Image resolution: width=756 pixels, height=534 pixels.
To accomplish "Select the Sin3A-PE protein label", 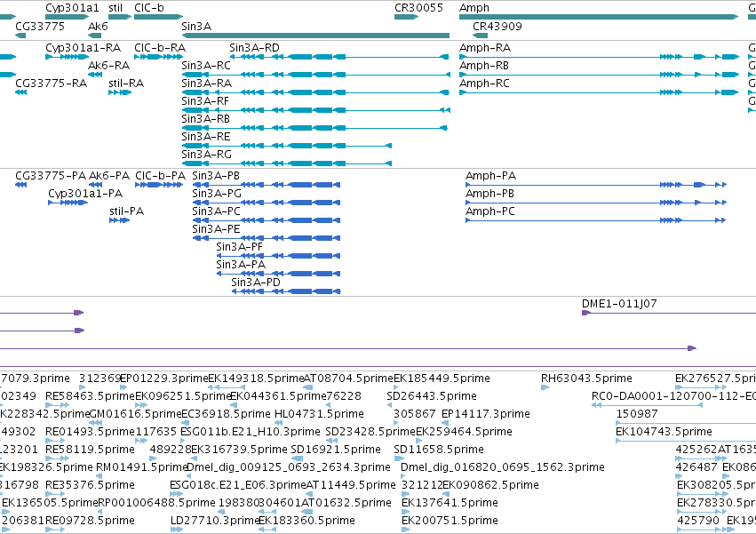I will click(x=216, y=228).
